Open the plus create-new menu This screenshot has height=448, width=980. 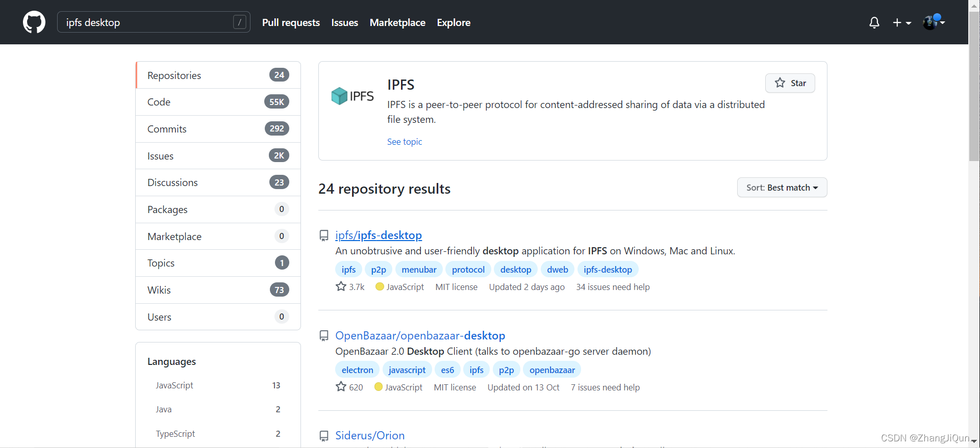click(902, 22)
